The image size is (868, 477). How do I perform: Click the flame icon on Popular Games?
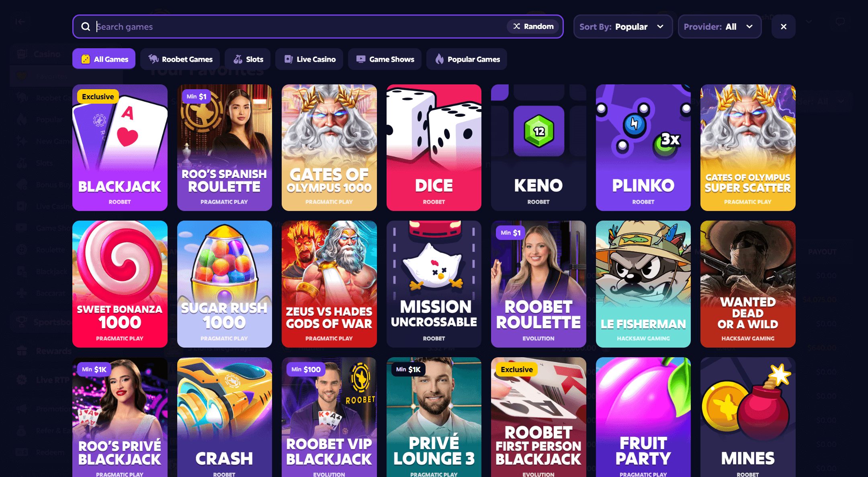point(439,59)
